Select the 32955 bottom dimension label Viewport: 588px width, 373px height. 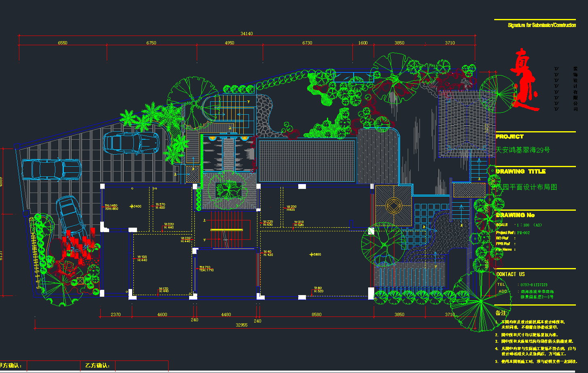[x=241, y=325]
